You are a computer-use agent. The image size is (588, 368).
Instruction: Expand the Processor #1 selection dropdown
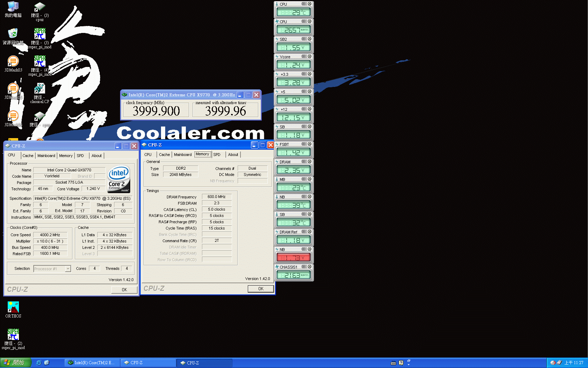68,269
